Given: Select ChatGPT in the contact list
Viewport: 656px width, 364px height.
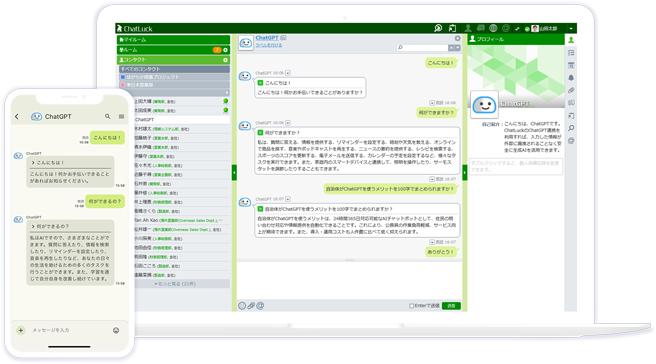Looking at the screenshot, I should point(182,120).
